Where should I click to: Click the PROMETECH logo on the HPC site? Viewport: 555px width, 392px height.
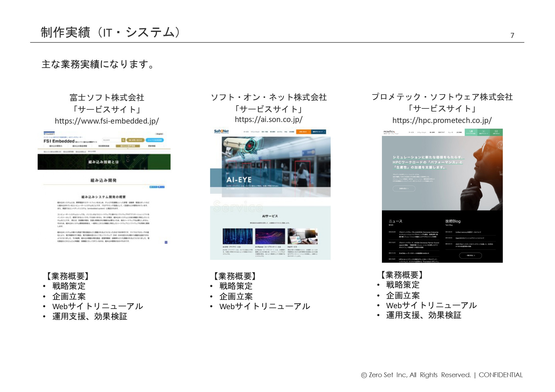pyautogui.click(x=389, y=131)
